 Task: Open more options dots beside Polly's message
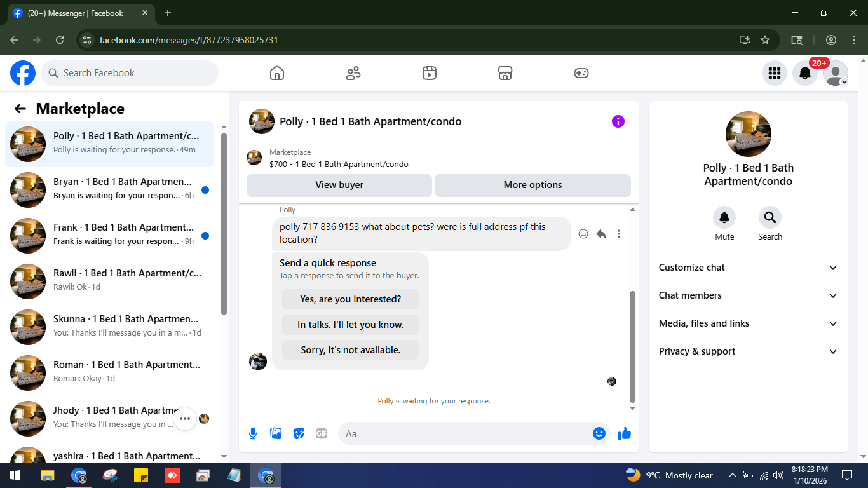tap(619, 234)
